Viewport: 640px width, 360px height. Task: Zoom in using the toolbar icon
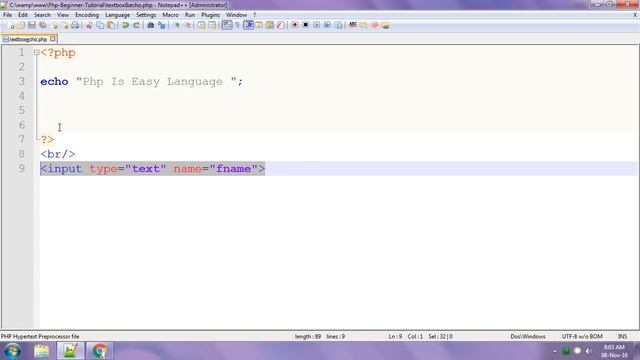coord(177,25)
